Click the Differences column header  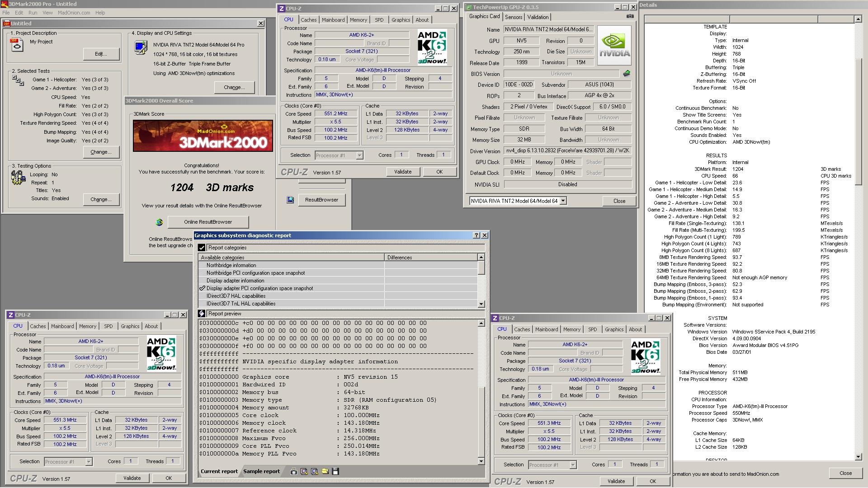click(x=431, y=257)
